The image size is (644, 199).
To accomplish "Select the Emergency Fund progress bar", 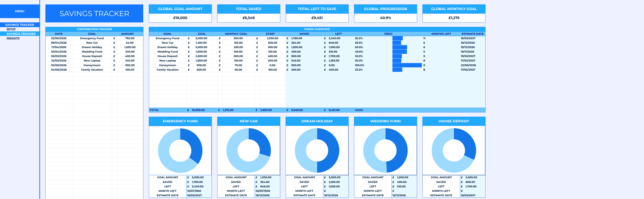I will [398, 38].
